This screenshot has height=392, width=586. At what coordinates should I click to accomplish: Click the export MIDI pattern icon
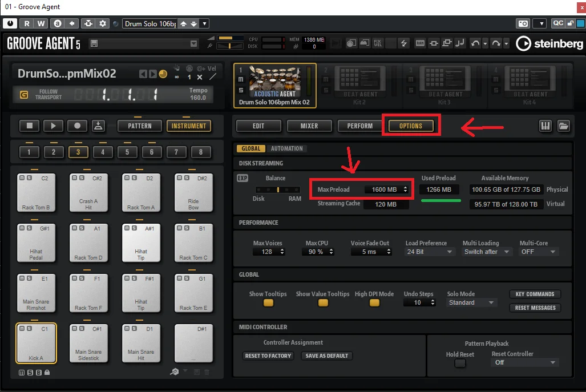pos(98,126)
